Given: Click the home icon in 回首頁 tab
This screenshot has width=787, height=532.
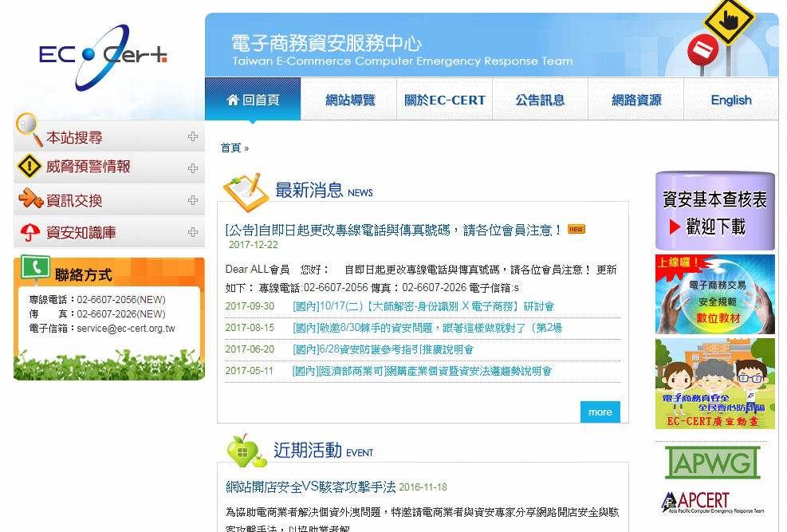Looking at the screenshot, I should click(232, 100).
